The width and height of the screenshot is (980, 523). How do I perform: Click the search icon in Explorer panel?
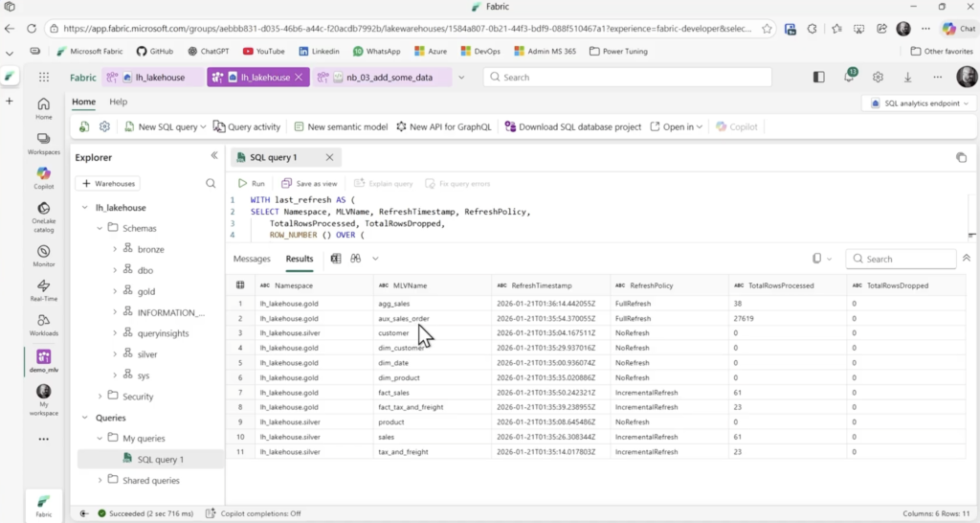211,183
